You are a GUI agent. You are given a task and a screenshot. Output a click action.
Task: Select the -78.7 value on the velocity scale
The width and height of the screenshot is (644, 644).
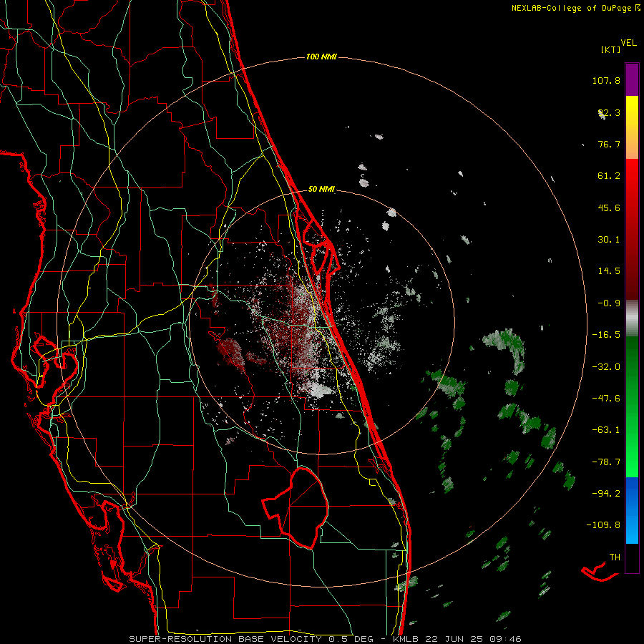pos(606,462)
